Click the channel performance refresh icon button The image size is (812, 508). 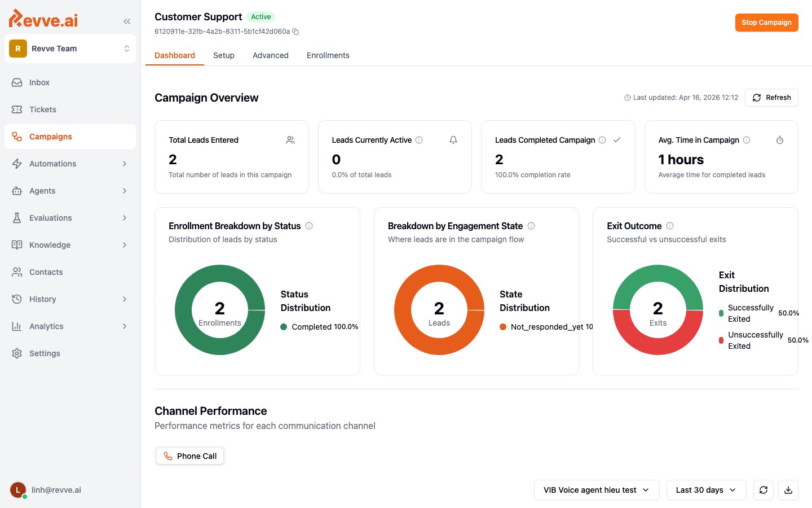[764, 490]
